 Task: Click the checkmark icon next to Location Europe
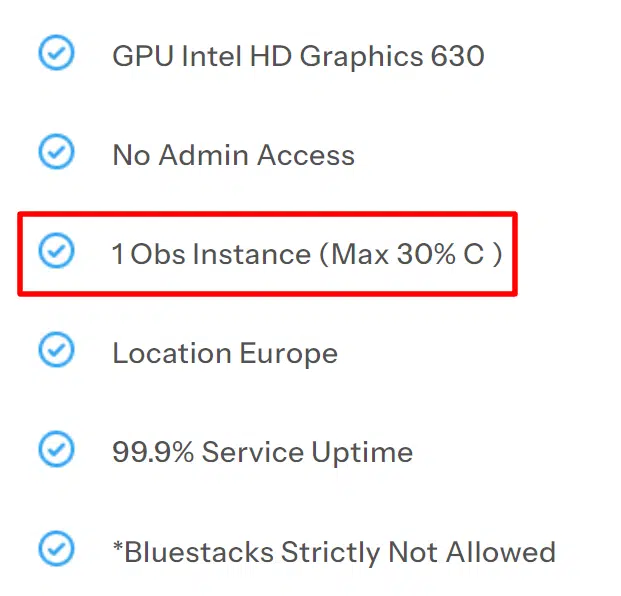click(x=56, y=351)
